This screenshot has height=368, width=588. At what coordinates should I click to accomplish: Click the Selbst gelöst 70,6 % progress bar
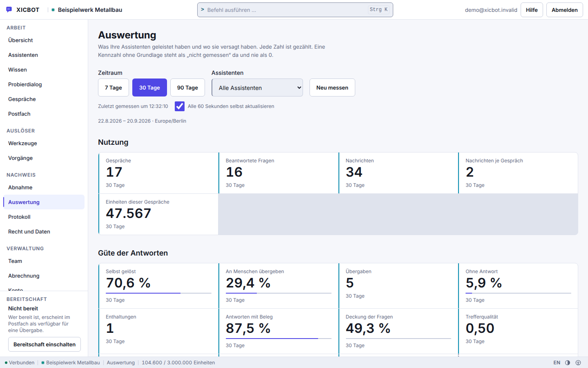coord(158,293)
